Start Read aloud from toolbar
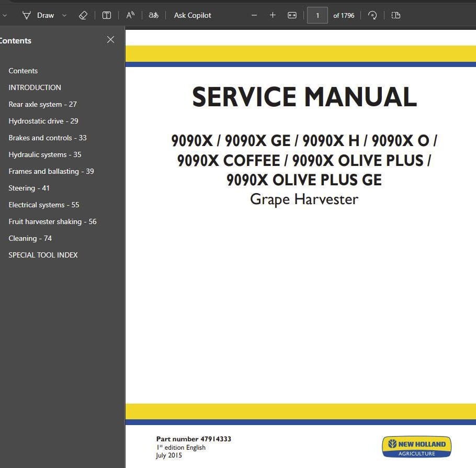This screenshot has width=476, height=468. coord(130,15)
